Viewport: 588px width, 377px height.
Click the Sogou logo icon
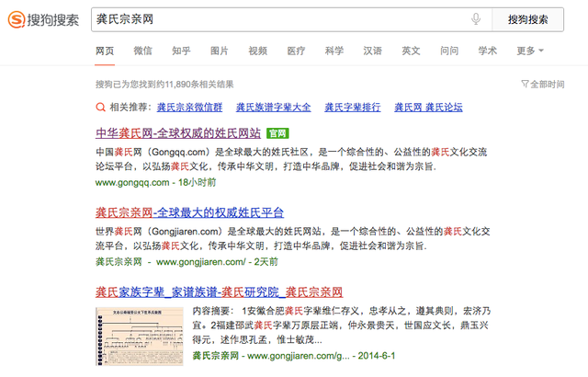[x=17, y=19]
